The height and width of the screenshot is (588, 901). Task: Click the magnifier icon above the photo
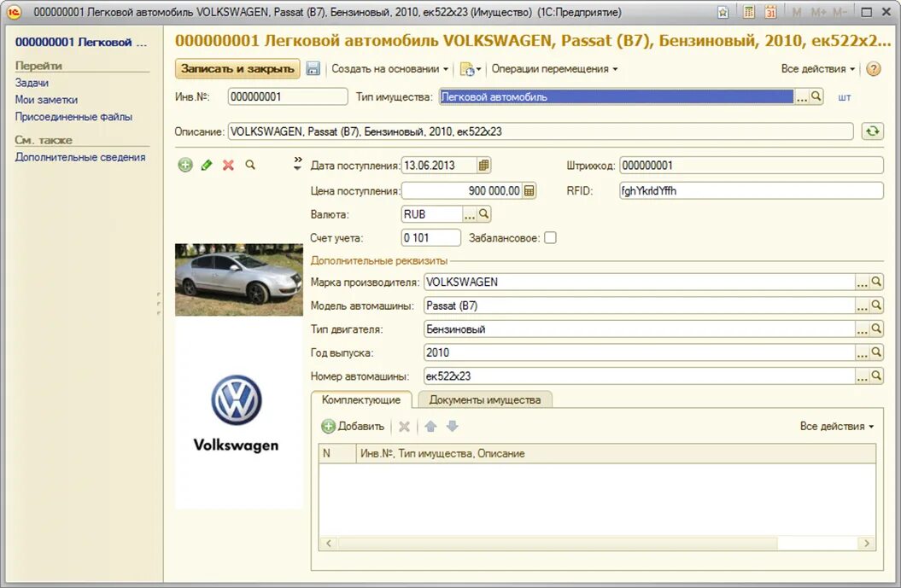coord(250,165)
